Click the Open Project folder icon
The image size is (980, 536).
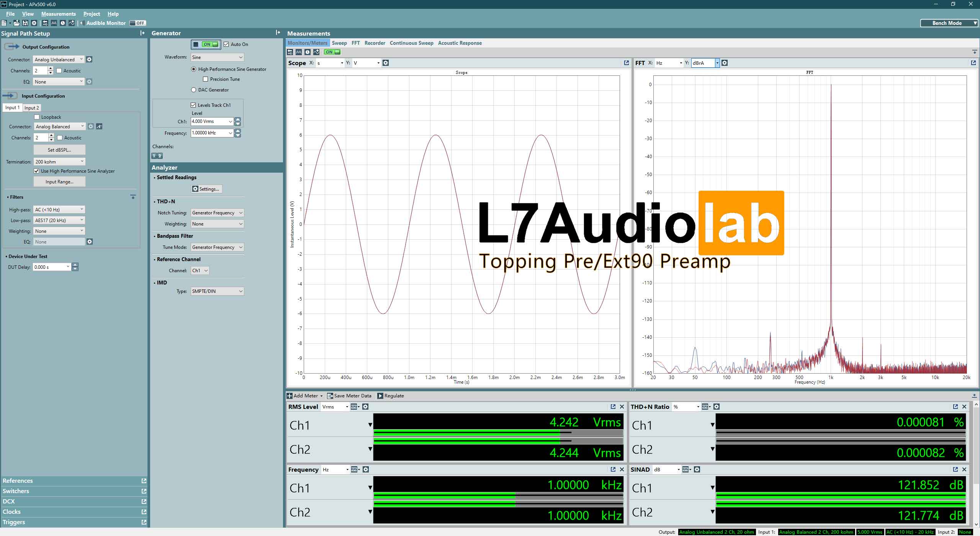[x=16, y=23]
